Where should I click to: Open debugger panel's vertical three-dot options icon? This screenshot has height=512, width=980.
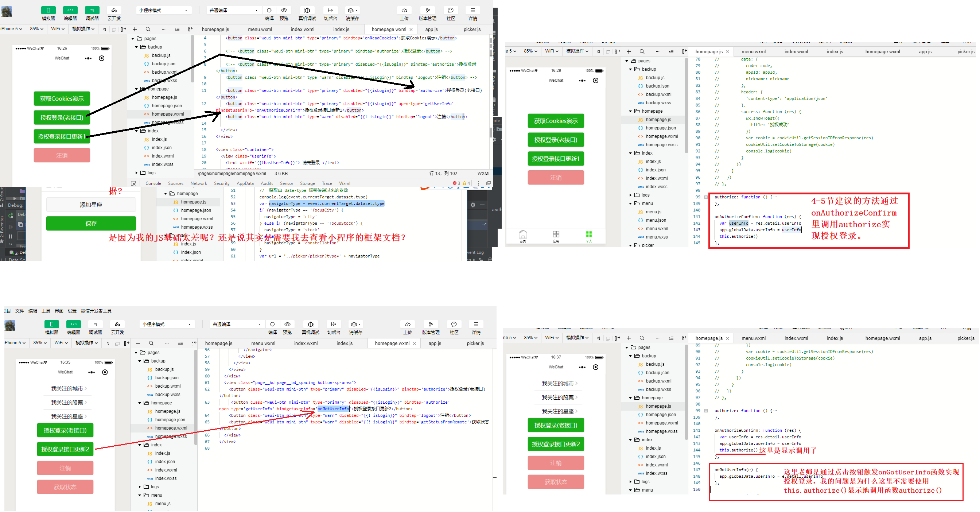pos(478,183)
